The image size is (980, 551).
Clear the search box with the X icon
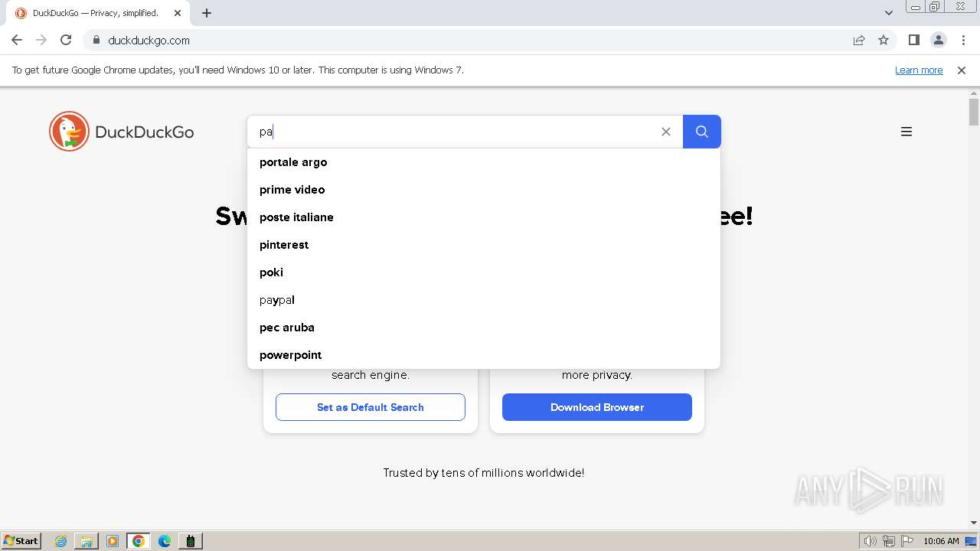pos(666,132)
